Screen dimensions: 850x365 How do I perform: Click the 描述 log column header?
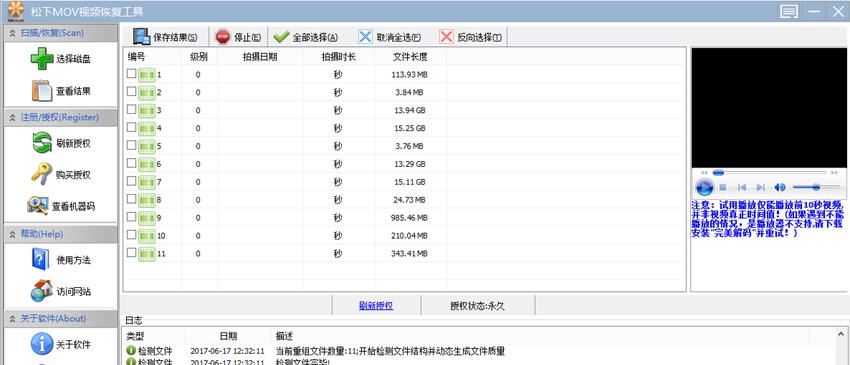285,336
